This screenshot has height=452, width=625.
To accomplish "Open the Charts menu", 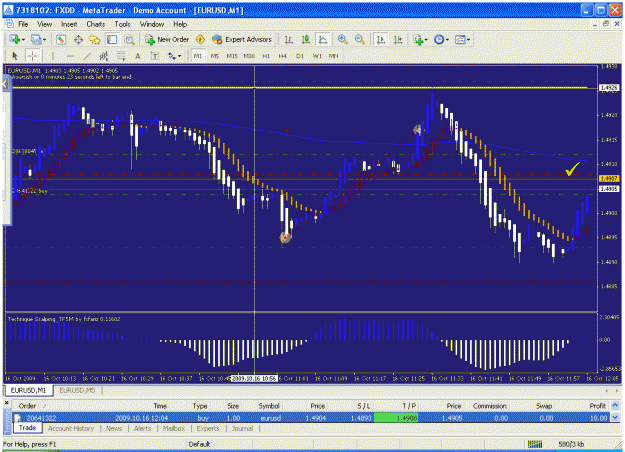I will pyautogui.click(x=96, y=24).
